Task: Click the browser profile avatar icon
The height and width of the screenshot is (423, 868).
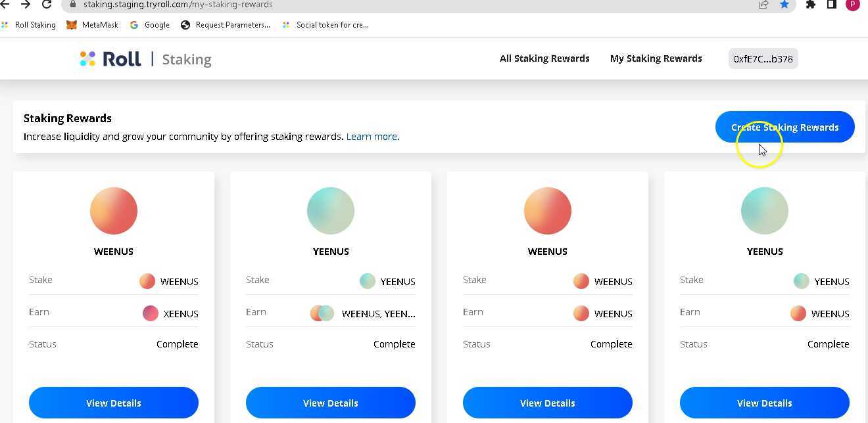Action: click(x=853, y=4)
